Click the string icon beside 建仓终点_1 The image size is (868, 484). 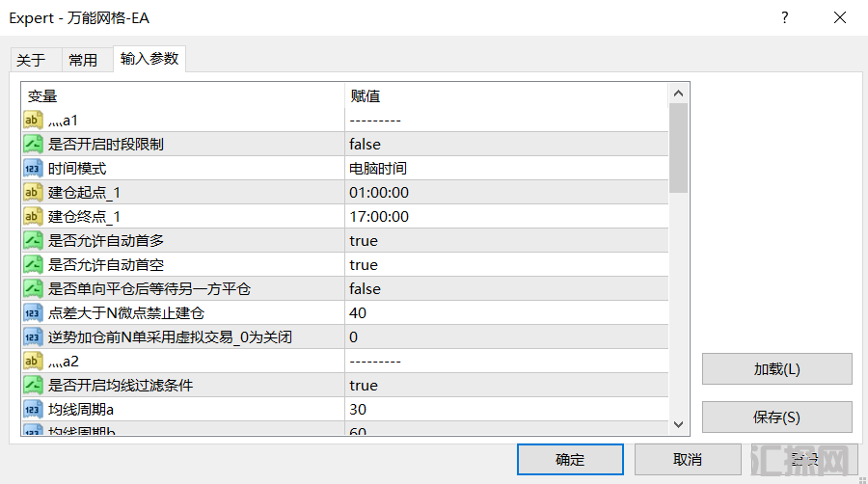tap(33, 217)
